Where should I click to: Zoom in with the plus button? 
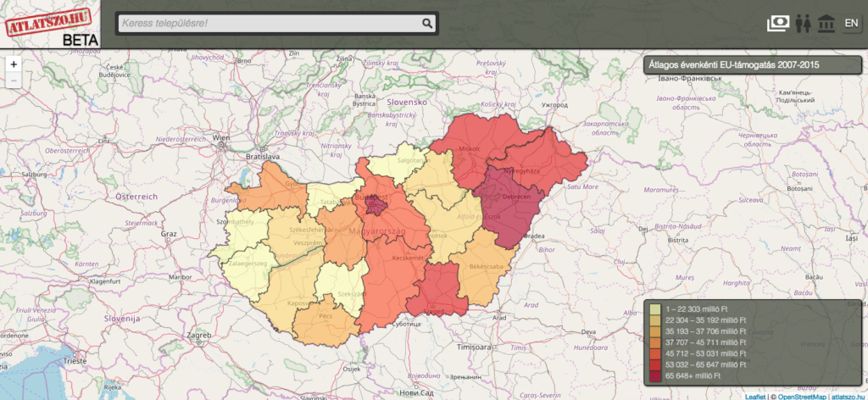point(14,64)
